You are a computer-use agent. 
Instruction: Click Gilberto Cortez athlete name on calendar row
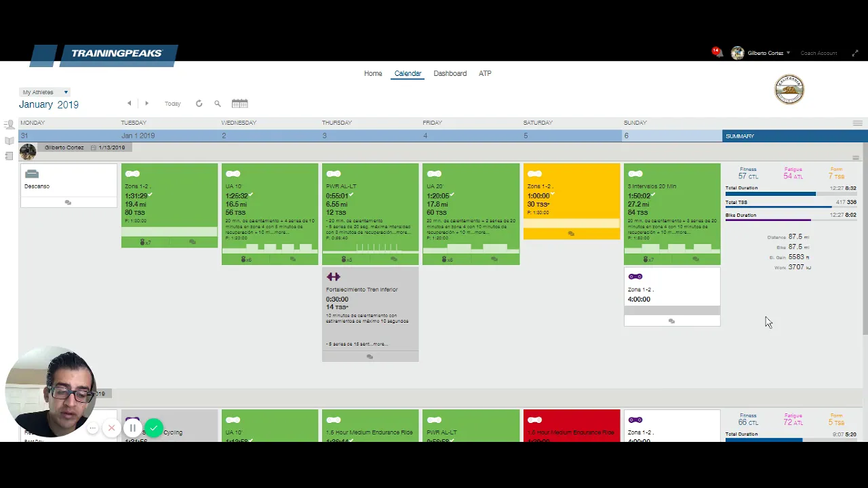64,148
